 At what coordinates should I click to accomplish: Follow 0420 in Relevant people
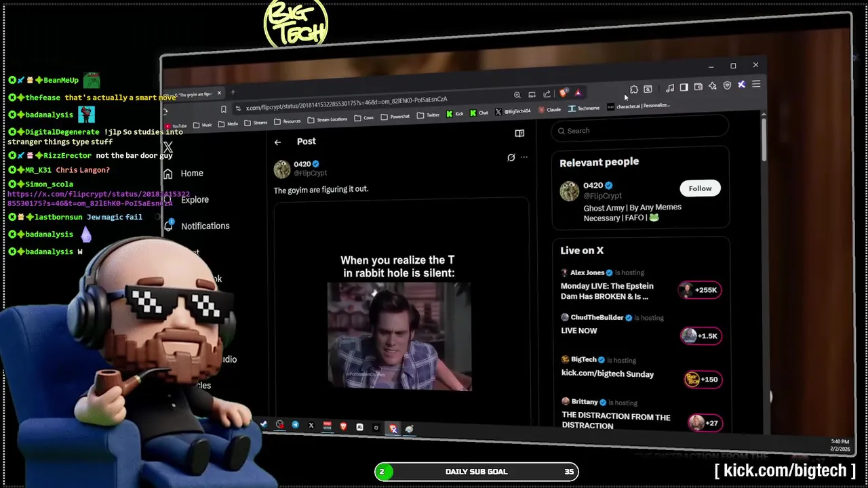click(x=700, y=188)
